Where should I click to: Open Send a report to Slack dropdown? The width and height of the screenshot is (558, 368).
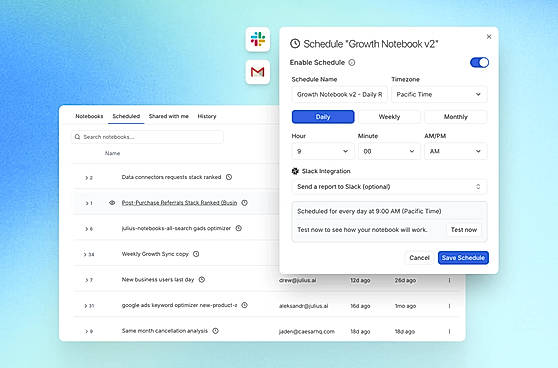pyautogui.click(x=389, y=186)
